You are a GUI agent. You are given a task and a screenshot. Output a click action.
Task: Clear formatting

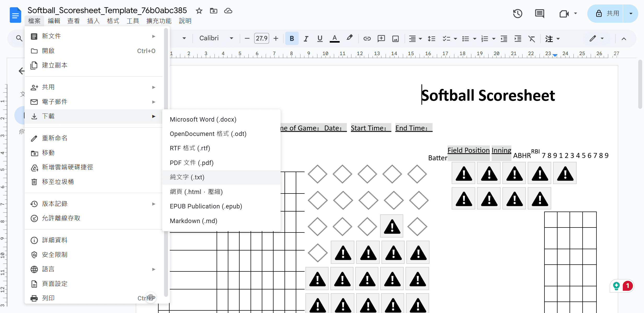coord(532,38)
